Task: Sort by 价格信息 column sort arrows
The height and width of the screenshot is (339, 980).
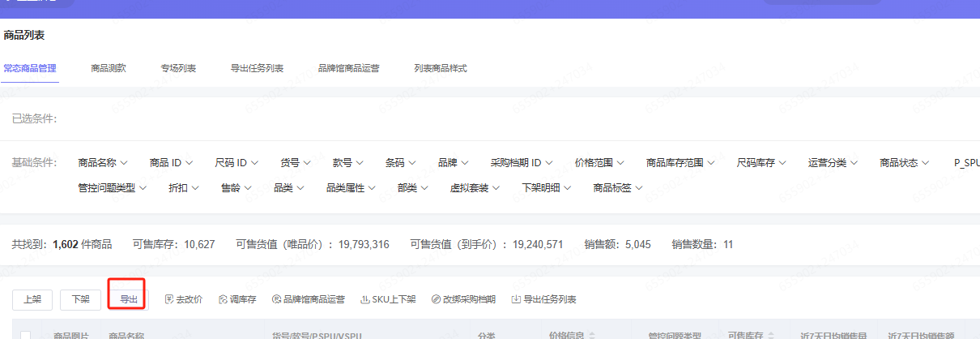Action: [590, 334]
